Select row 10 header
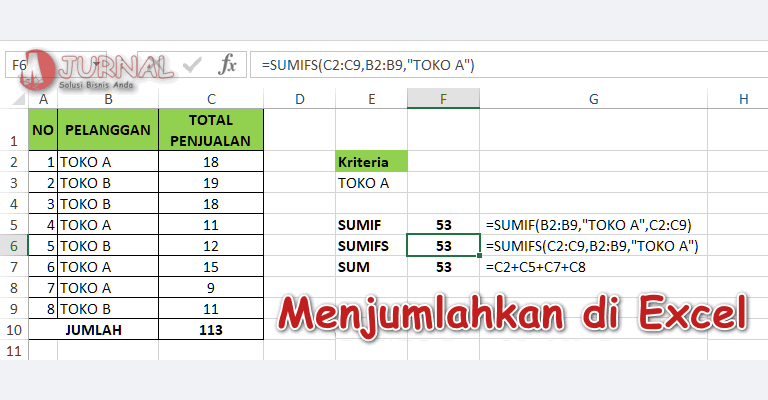The height and width of the screenshot is (400, 768). coord(14,330)
